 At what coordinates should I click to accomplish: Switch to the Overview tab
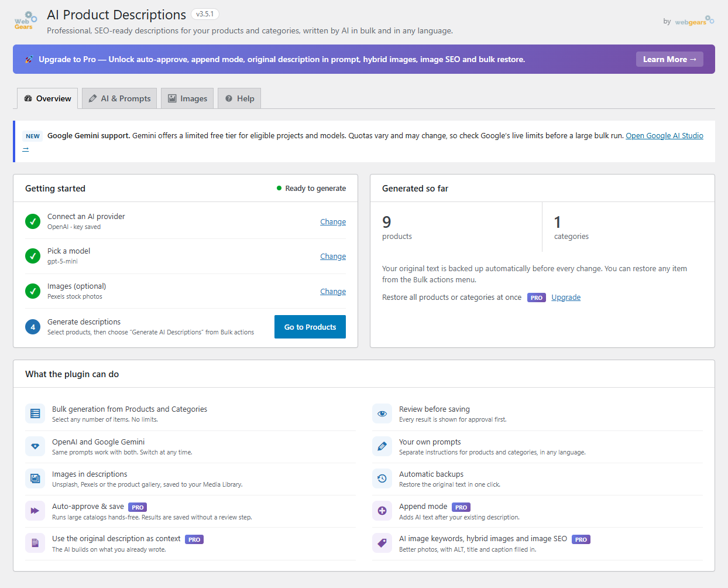tap(47, 98)
